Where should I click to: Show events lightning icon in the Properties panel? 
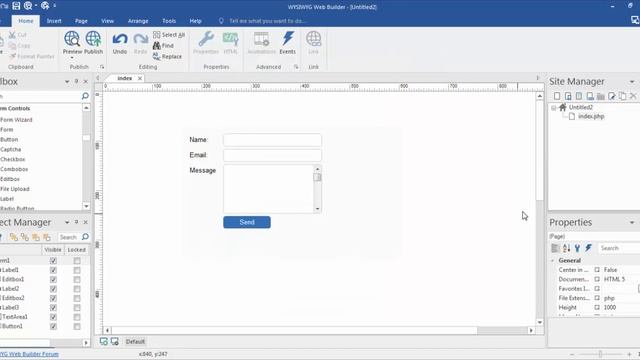coord(588,248)
